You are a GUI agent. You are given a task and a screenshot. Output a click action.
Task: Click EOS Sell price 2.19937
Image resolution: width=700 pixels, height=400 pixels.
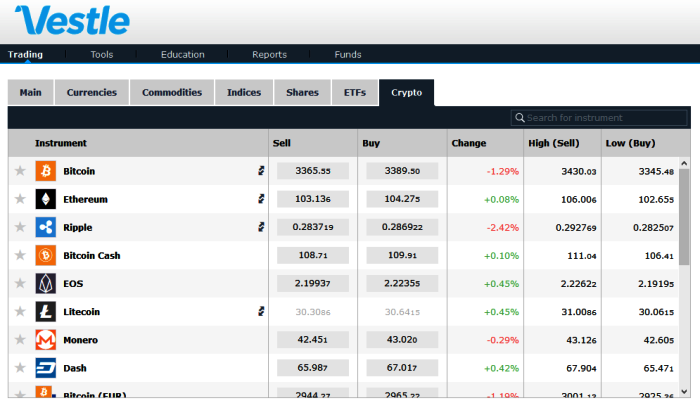pos(312,283)
